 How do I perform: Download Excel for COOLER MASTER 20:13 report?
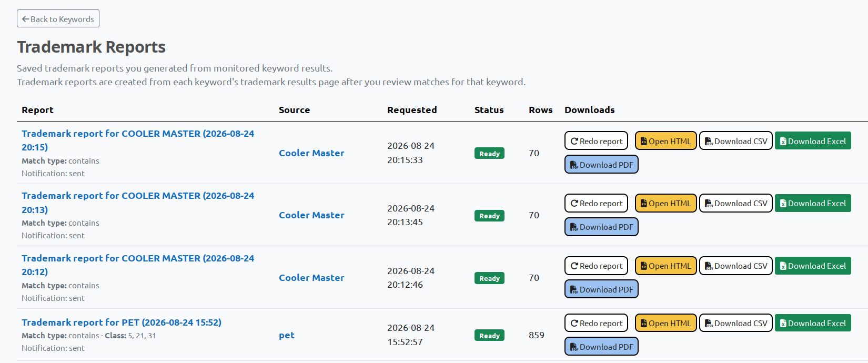[813, 203]
